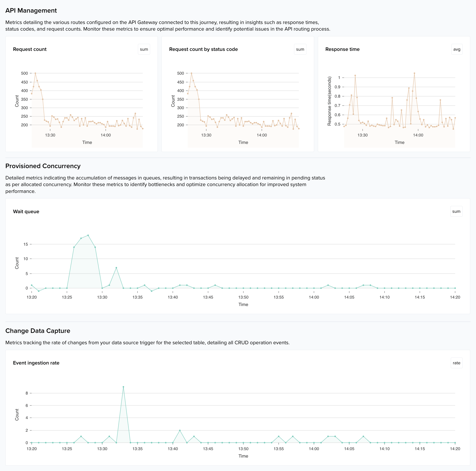Click the sum badge on Wait queue
The image size is (476, 471).
(456, 211)
